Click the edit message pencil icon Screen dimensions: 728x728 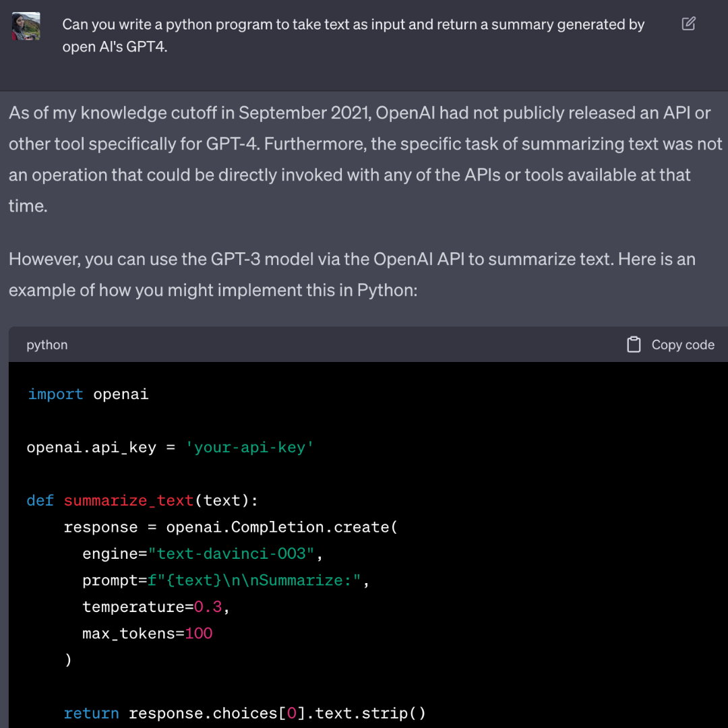coord(688,24)
